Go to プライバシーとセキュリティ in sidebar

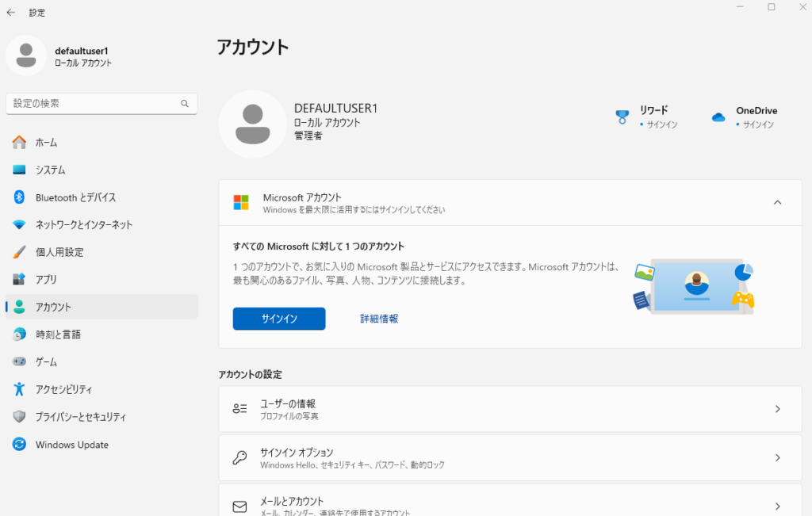click(81, 417)
